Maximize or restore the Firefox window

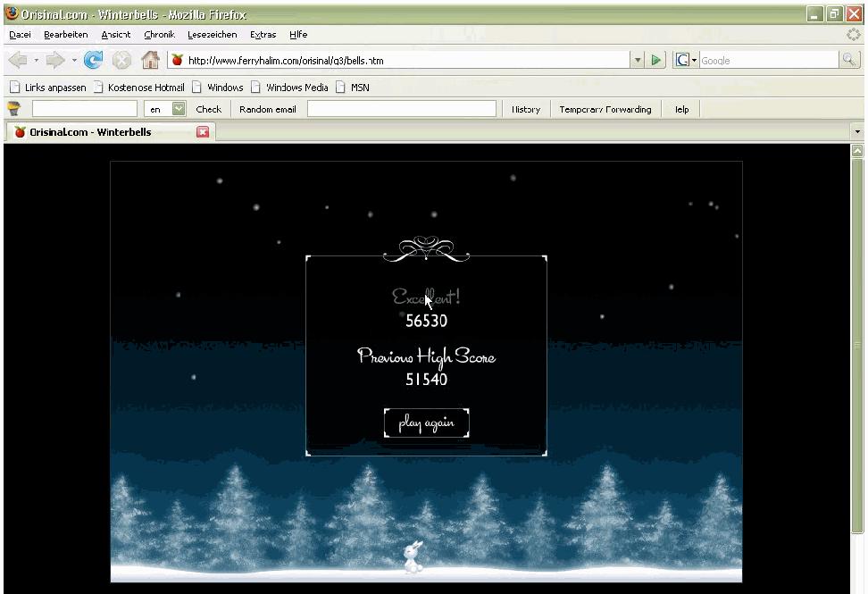tap(834, 13)
